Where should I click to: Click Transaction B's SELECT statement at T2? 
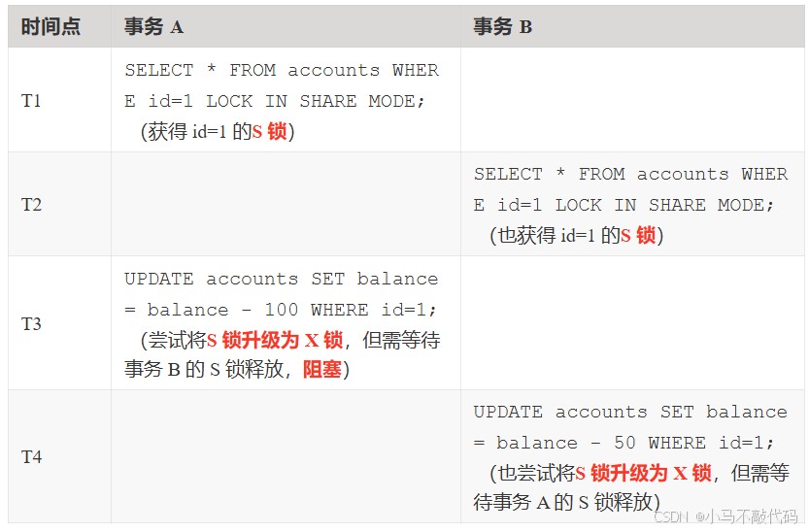(630, 189)
